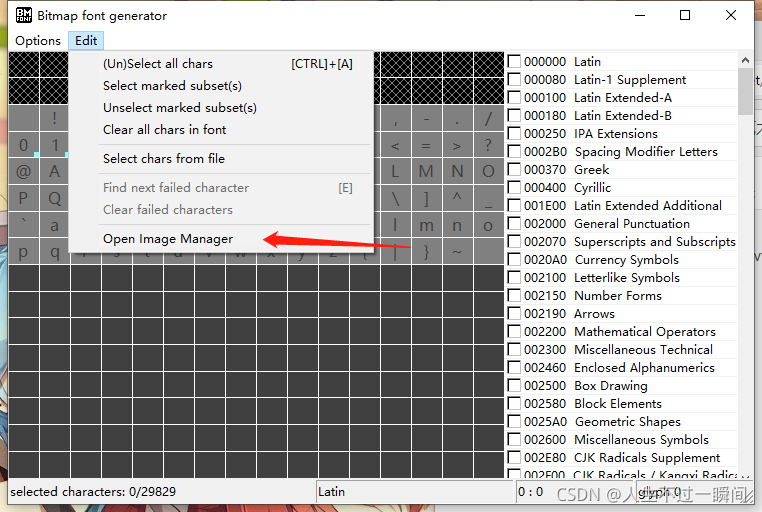Image resolution: width=762 pixels, height=512 pixels.
Task: Select the lowercase o glyph cell
Action: (488, 224)
